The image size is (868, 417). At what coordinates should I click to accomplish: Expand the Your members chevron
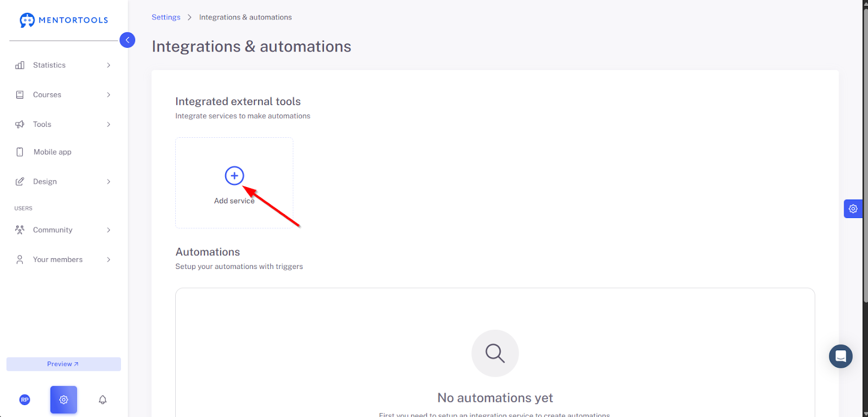(108, 260)
